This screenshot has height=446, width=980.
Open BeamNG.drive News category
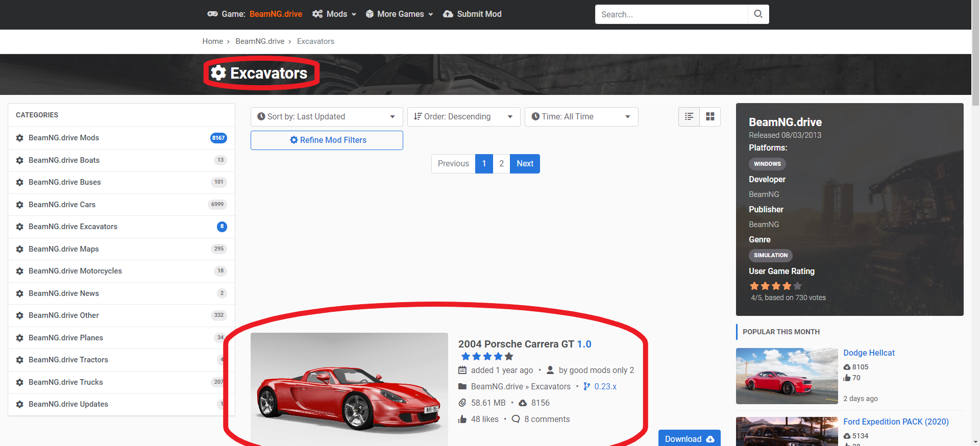pyautogui.click(x=121, y=293)
